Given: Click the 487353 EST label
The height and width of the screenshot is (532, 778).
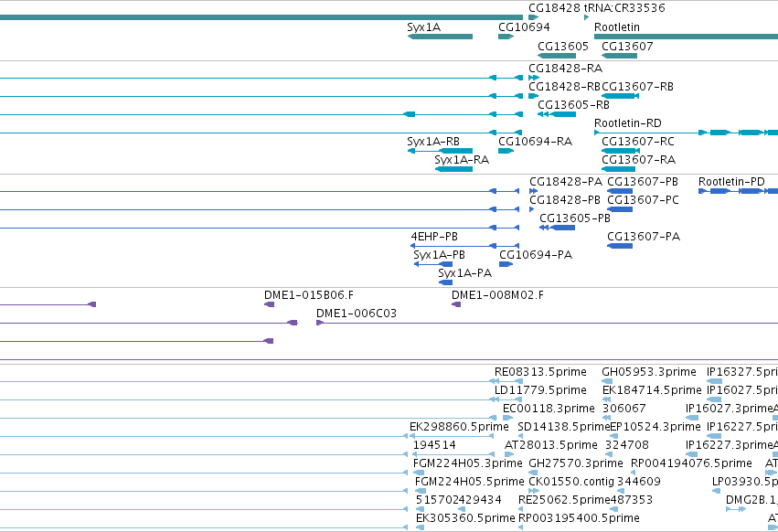Looking at the screenshot, I should pyautogui.click(x=632, y=501).
